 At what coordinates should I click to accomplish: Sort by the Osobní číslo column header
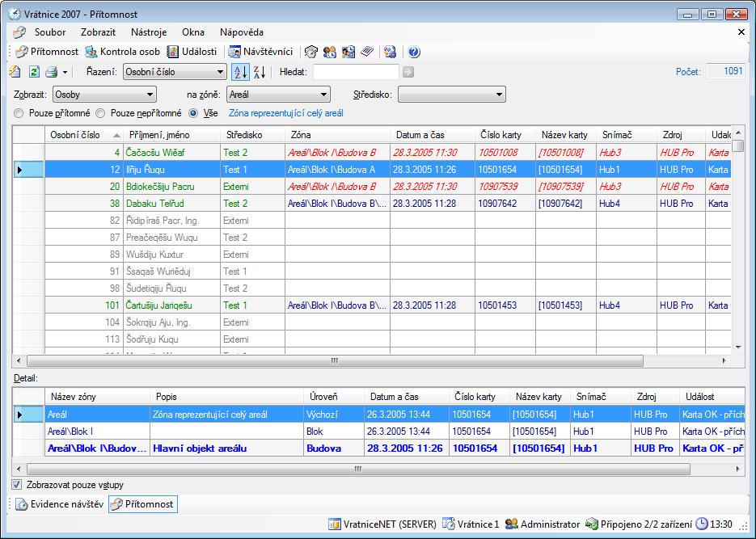point(84,135)
